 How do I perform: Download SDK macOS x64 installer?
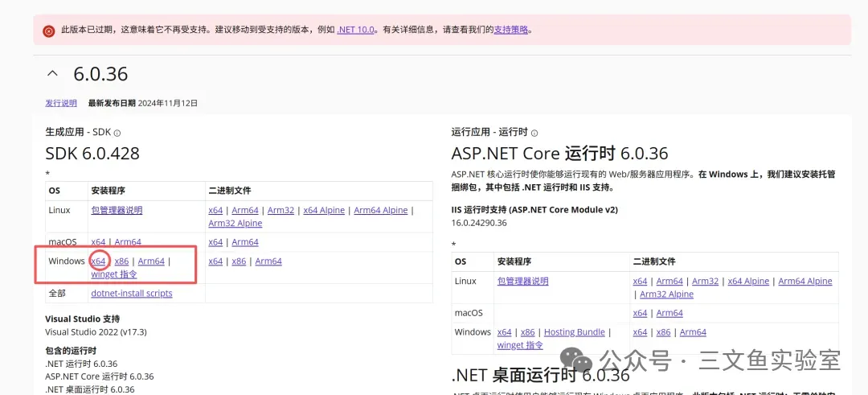click(x=98, y=242)
